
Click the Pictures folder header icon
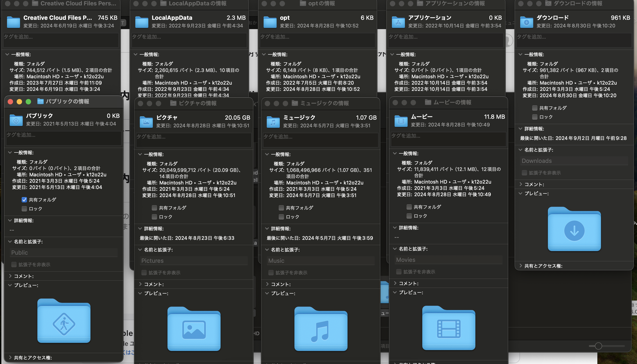click(146, 122)
